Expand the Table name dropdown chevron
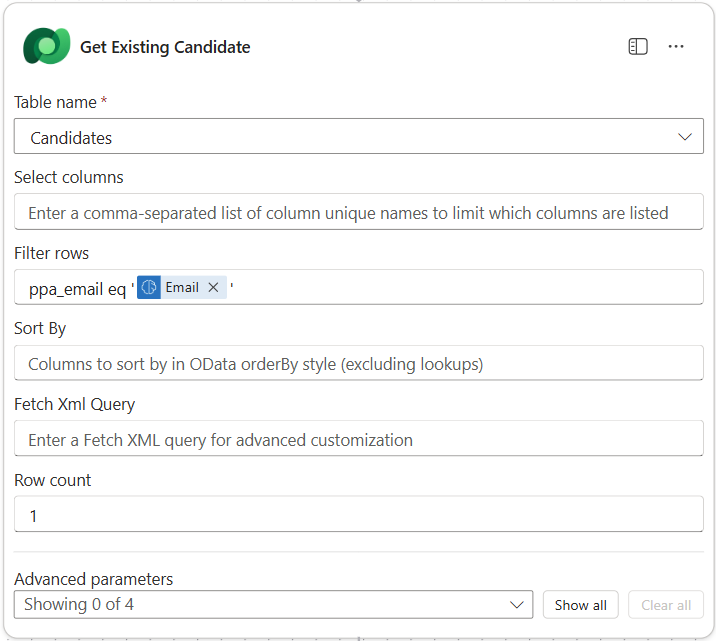The image size is (716, 641). (x=685, y=137)
